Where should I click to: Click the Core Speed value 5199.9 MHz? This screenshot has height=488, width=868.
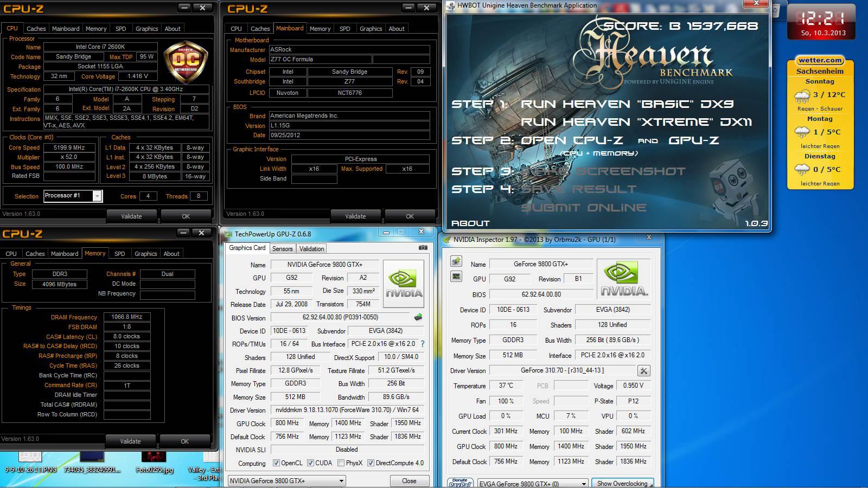pos(69,147)
